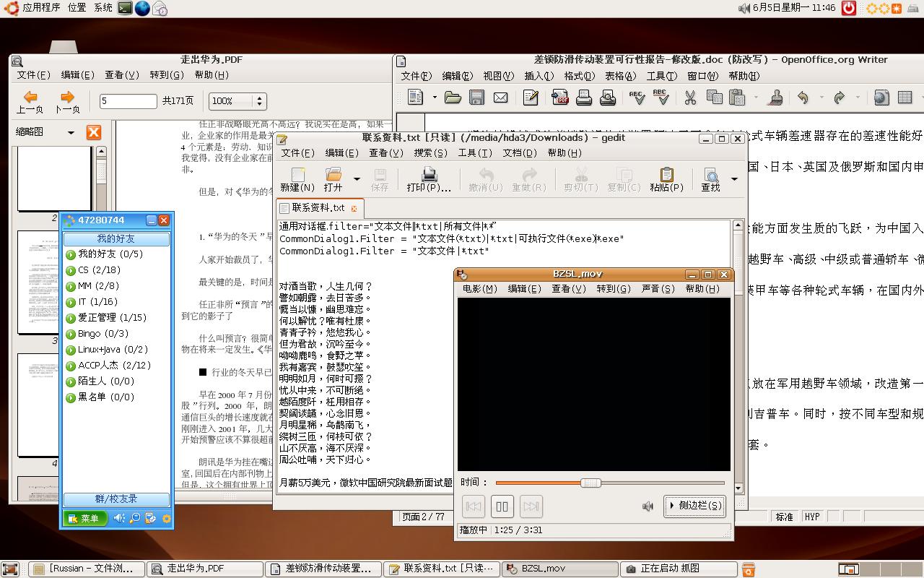924x578 pixels.
Task: Open 缩略图 sidebar dropdown in PDF viewer
Action: point(71,132)
